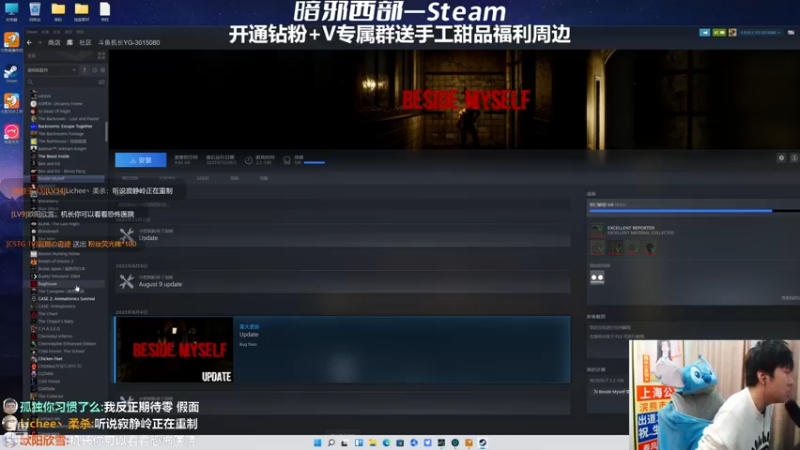Go back with the Steam back arrow
800x450 pixels.
[x=29, y=42]
